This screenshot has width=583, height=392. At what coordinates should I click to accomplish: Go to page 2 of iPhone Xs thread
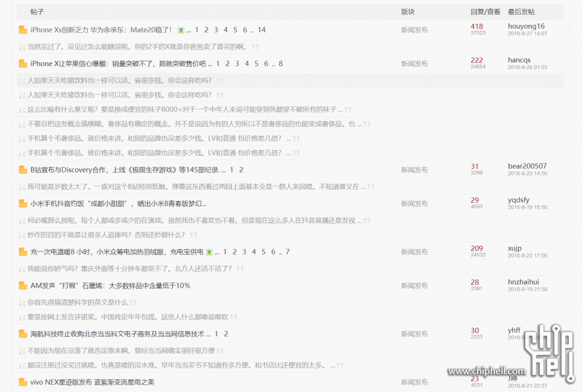206,30
